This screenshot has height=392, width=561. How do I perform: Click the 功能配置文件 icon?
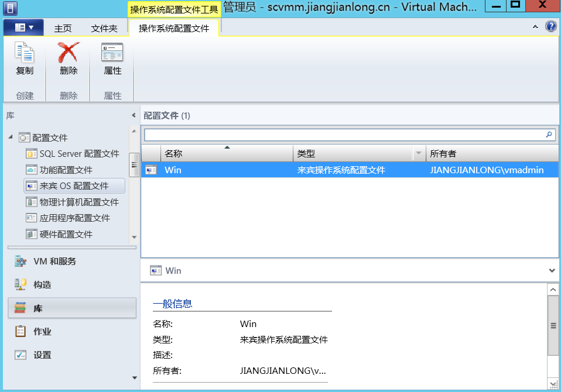[x=32, y=170]
